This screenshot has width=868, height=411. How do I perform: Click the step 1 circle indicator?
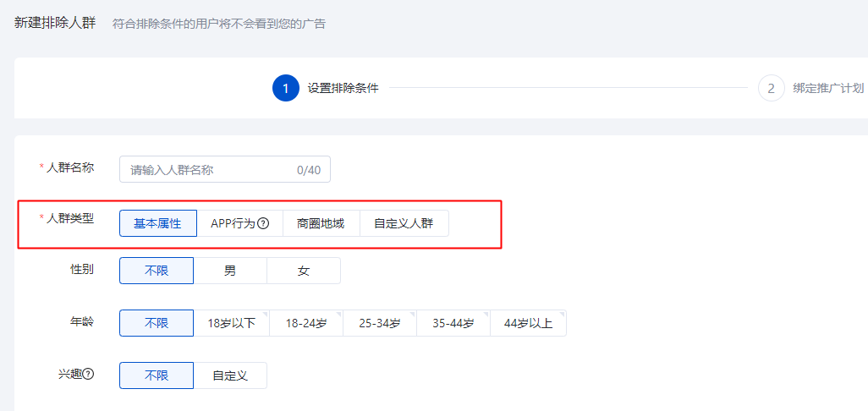(x=286, y=88)
